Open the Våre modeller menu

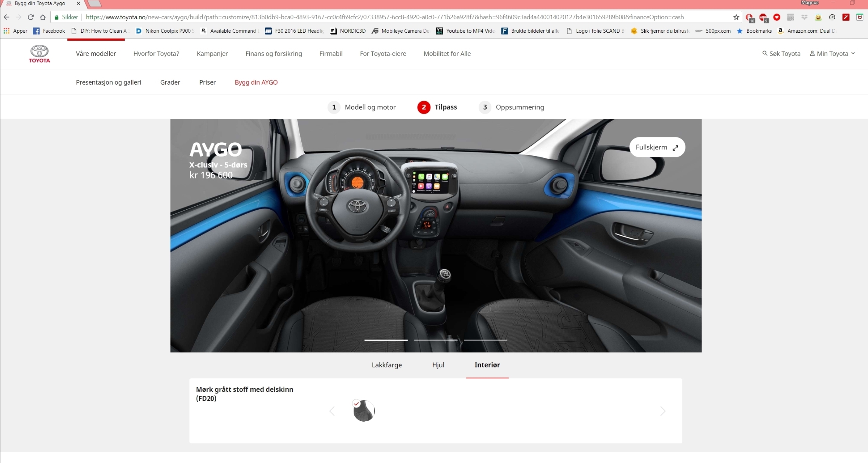(x=96, y=54)
